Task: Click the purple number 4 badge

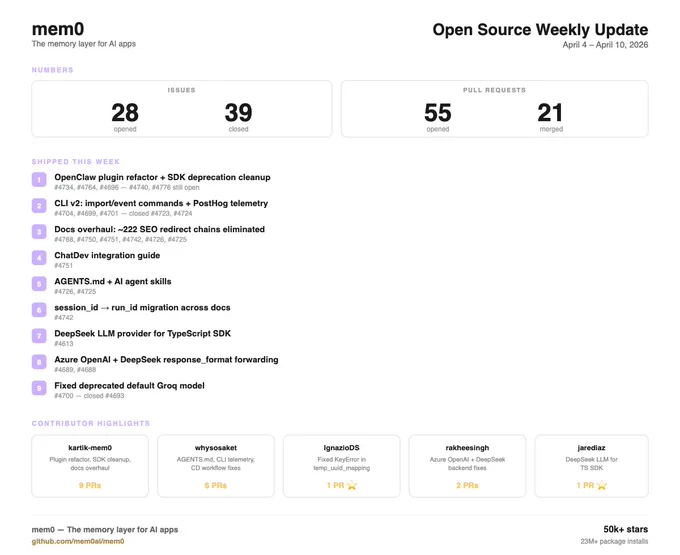Action: click(39, 258)
